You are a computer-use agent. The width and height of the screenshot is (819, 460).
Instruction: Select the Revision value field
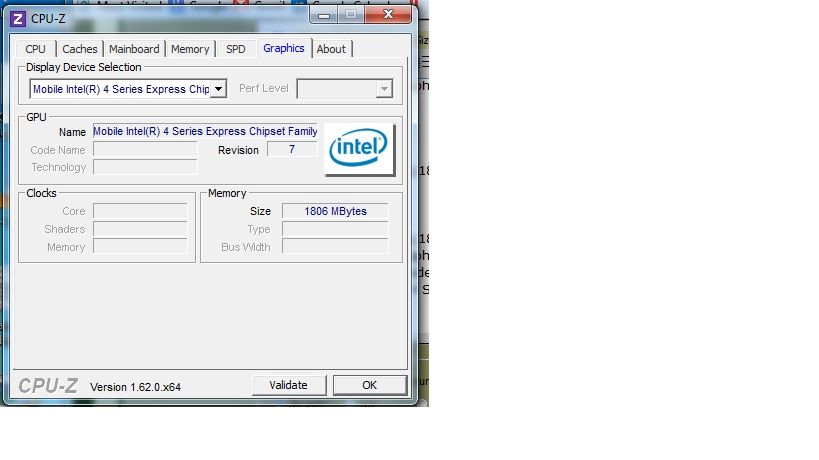(x=292, y=150)
